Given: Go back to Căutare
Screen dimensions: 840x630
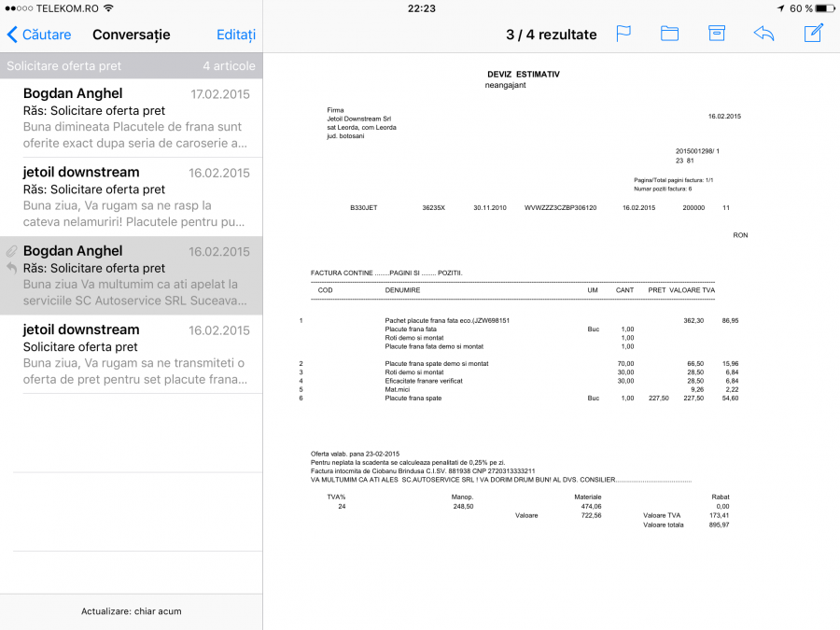Looking at the screenshot, I should click(39, 35).
